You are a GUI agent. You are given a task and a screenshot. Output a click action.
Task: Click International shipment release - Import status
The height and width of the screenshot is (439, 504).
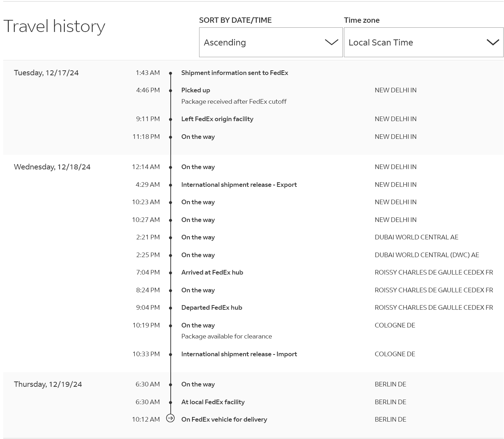[239, 354]
